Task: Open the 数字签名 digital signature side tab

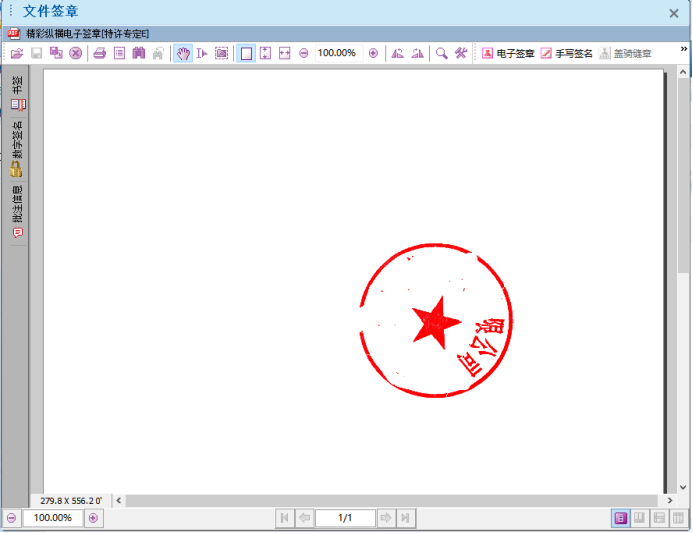Action: pos(17,149)
